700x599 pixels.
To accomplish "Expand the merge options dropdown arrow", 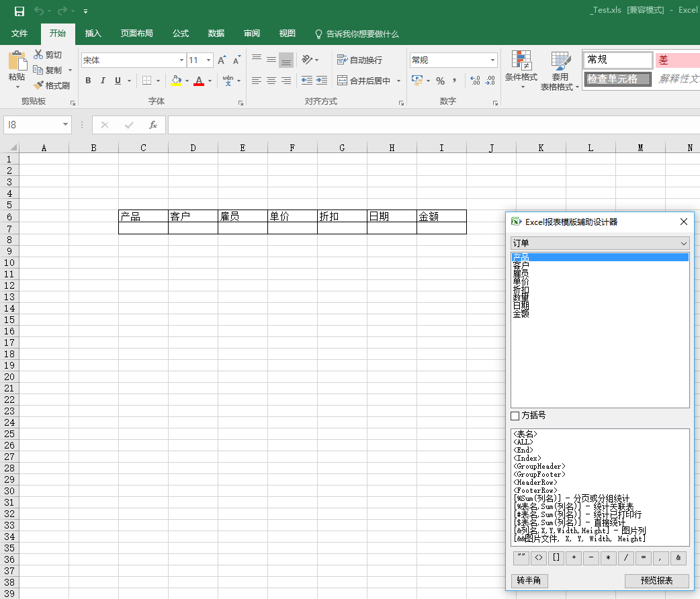I will (x=398, y=81).
